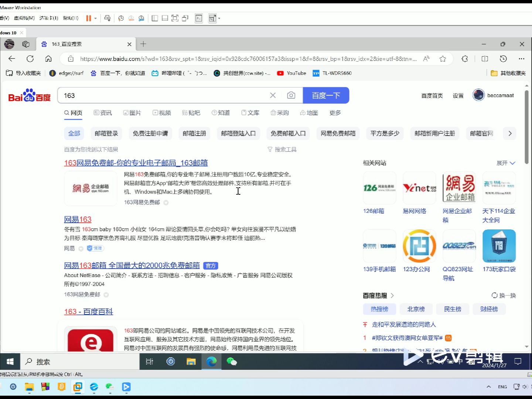
Task: Open the VMware 选项卡(T) menu
Action: pos(49,18)
